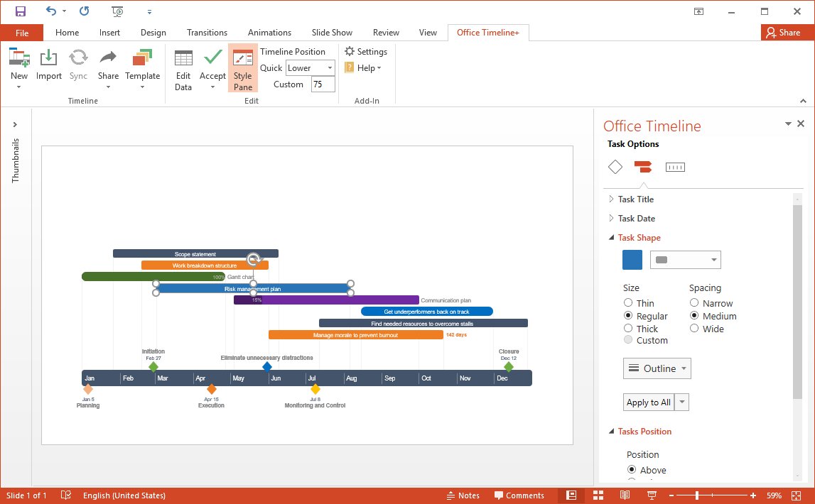Image resolution: width=815 pixels, height=504 pixels.
Task: Switch to the Transitions ribbon tab
Action: (x=207, y=33)
